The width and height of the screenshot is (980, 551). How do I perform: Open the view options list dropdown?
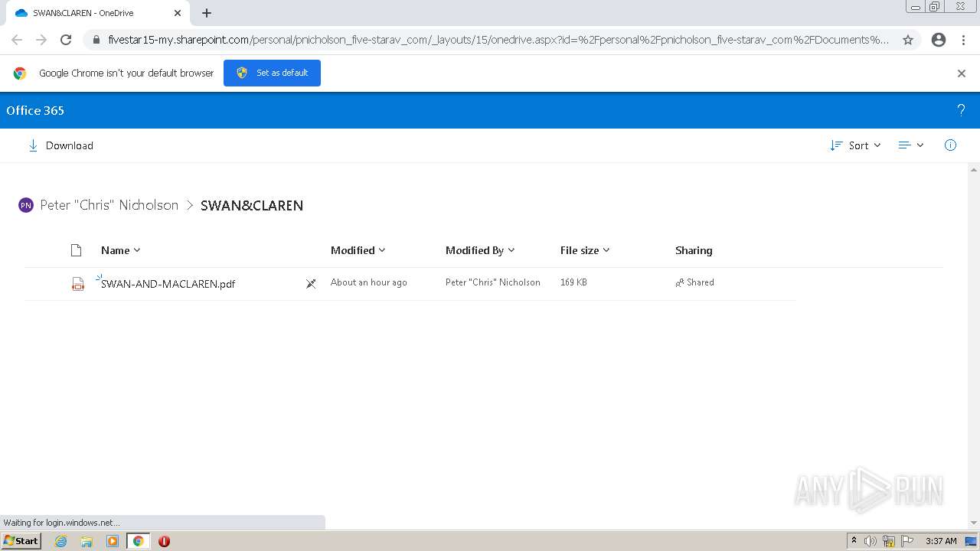911,145
